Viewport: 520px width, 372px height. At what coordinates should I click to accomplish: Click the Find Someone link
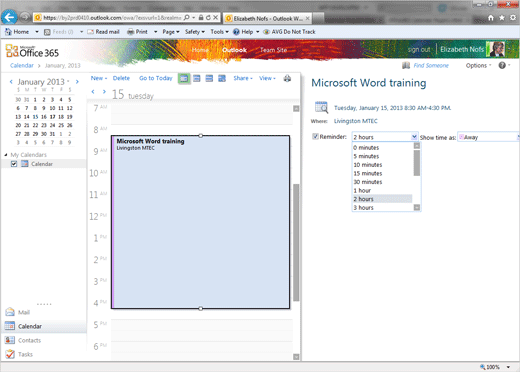(x=431, y=65)
